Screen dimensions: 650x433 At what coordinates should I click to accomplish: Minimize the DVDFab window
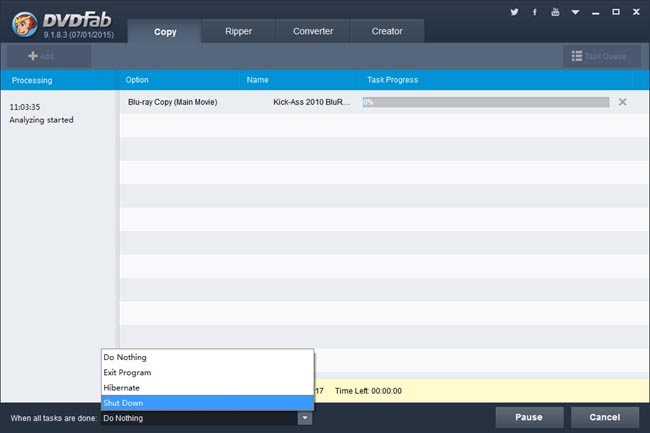[594, 13]
